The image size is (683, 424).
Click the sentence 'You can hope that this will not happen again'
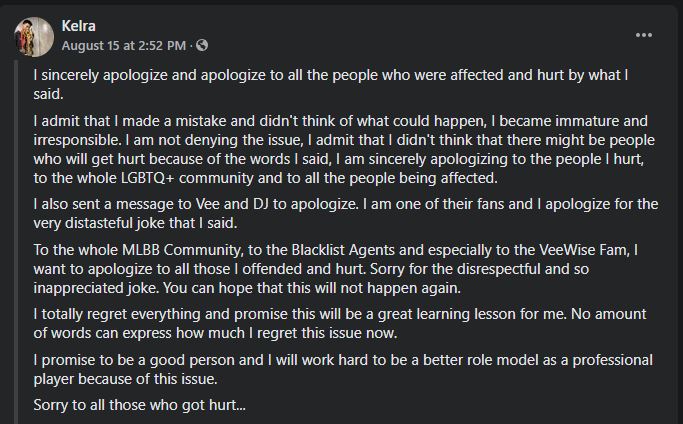coord(311,288)
